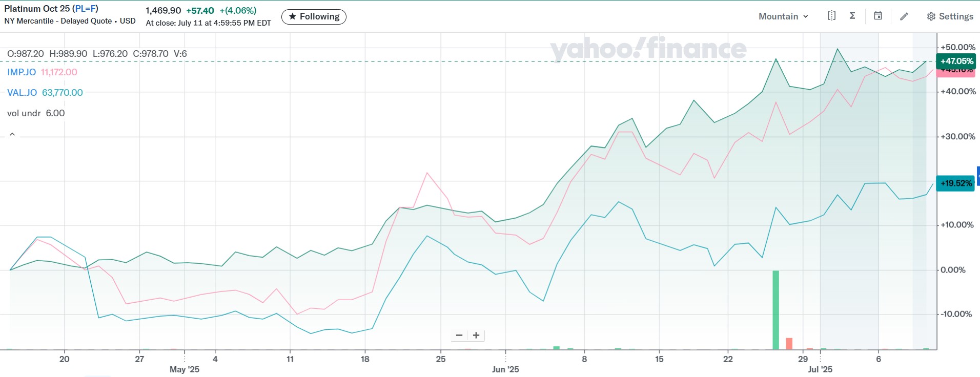This screenshot has height=377, width=980.
Task: Open the calendar date range icon
Action: (x=878, y=16)
